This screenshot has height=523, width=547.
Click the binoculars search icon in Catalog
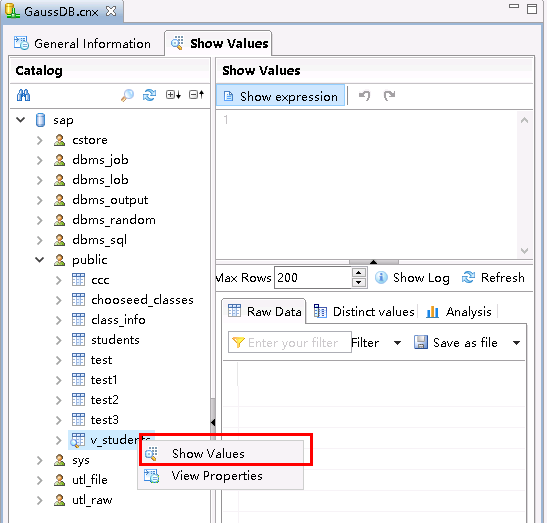coord(23,95)
